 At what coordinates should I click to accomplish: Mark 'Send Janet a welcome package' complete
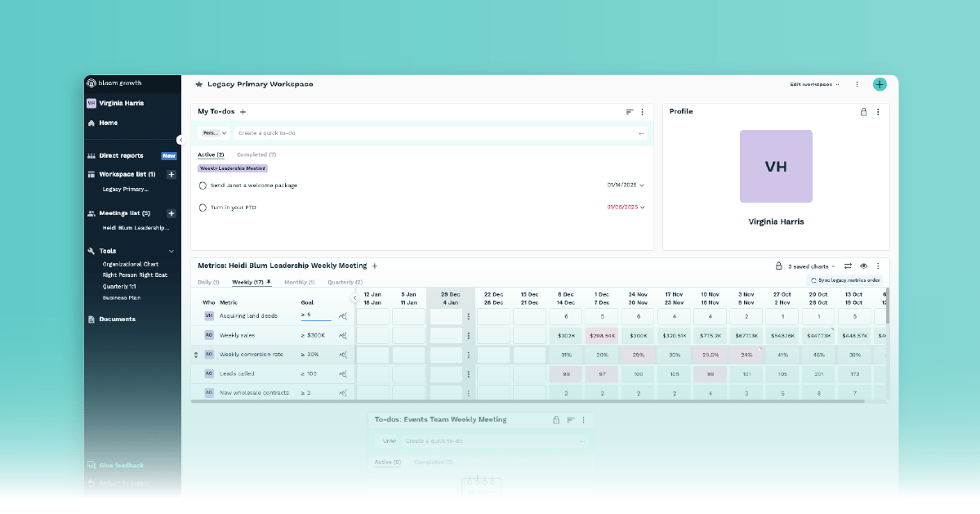point(203,185)
